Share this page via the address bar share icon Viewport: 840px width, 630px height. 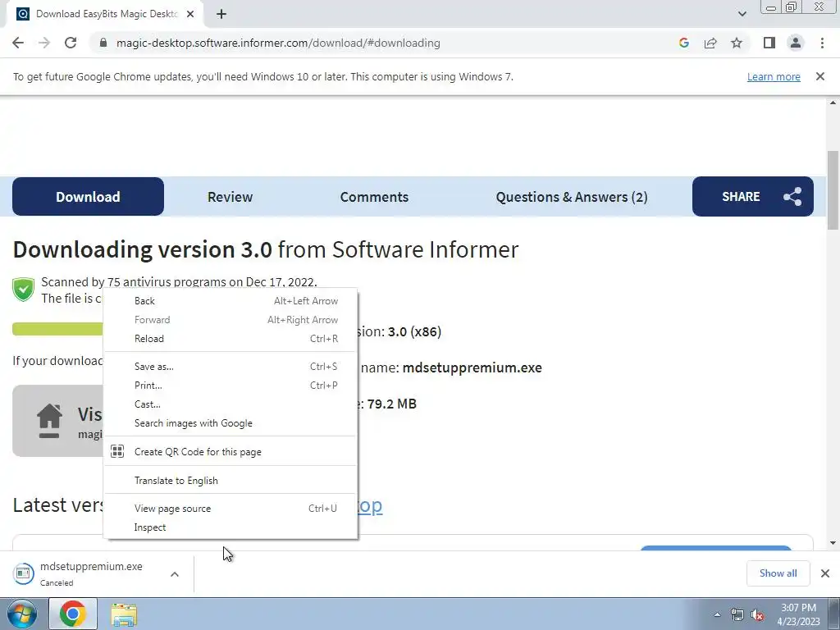[710, 43]
